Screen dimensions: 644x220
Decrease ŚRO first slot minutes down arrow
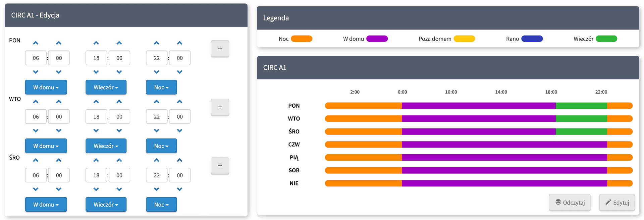click(x=59, y=189)
